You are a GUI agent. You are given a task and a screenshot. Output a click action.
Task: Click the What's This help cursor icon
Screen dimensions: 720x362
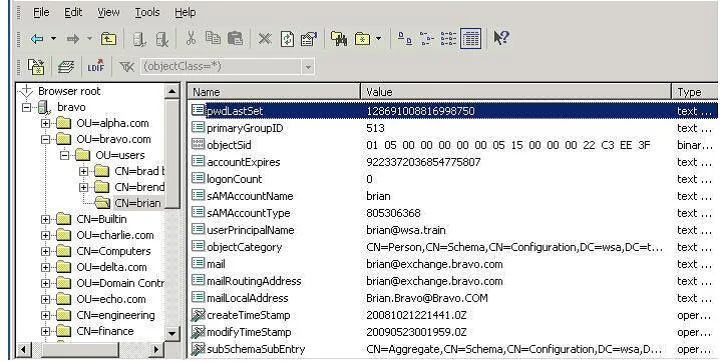tap(501, 38)
